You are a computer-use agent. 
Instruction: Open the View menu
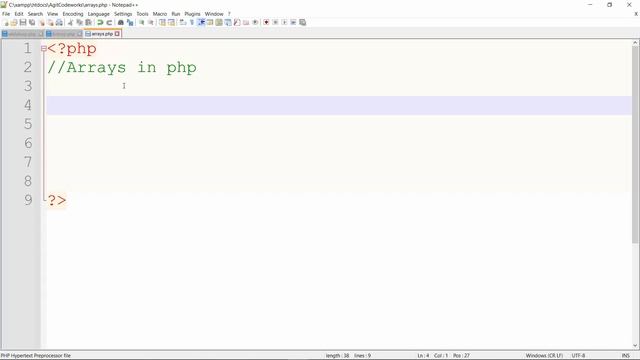[52, 14]
